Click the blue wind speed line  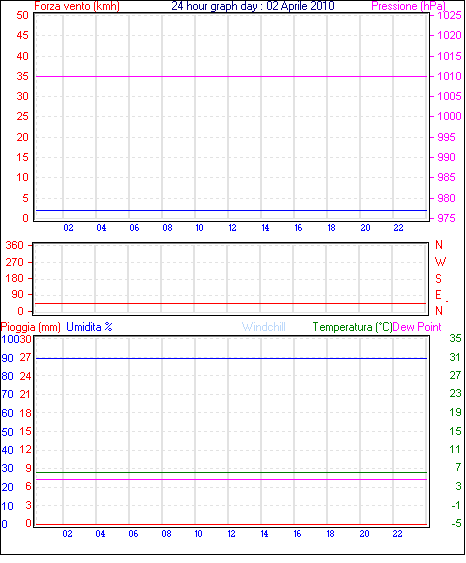click(x=232, y=211)
